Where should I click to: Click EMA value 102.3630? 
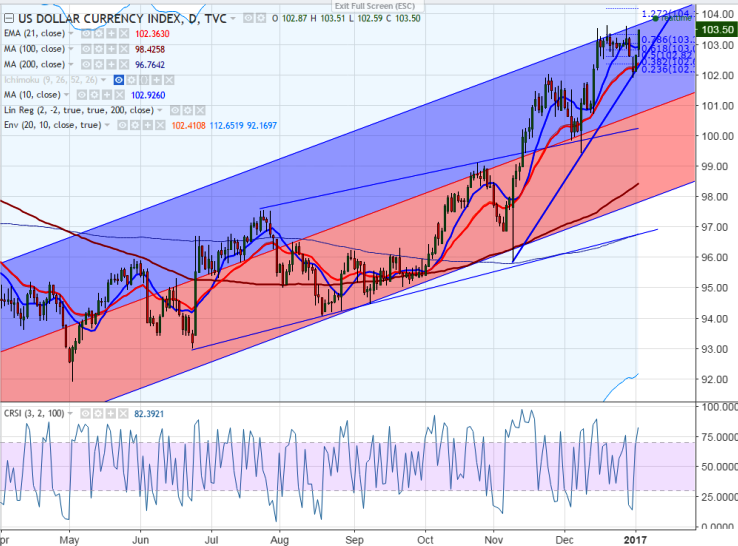[152, 34]
